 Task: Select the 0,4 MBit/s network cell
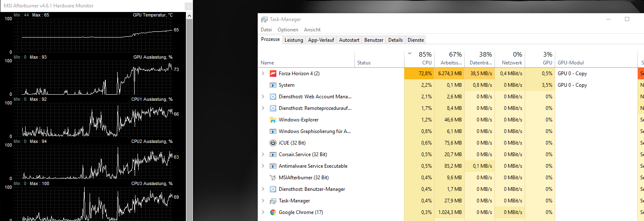510,74
